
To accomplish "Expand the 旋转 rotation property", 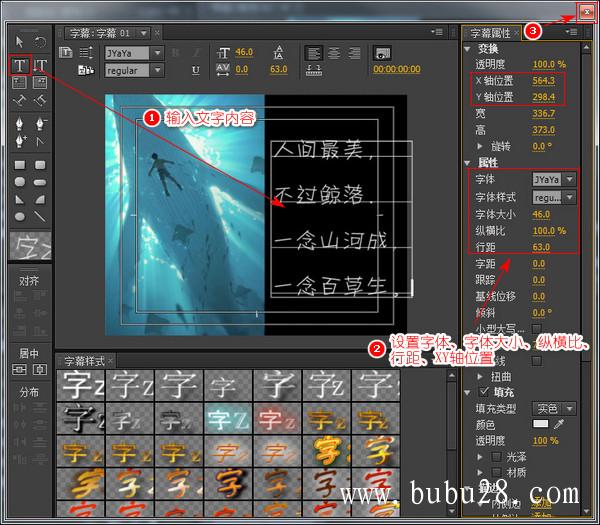I will 480,146.
